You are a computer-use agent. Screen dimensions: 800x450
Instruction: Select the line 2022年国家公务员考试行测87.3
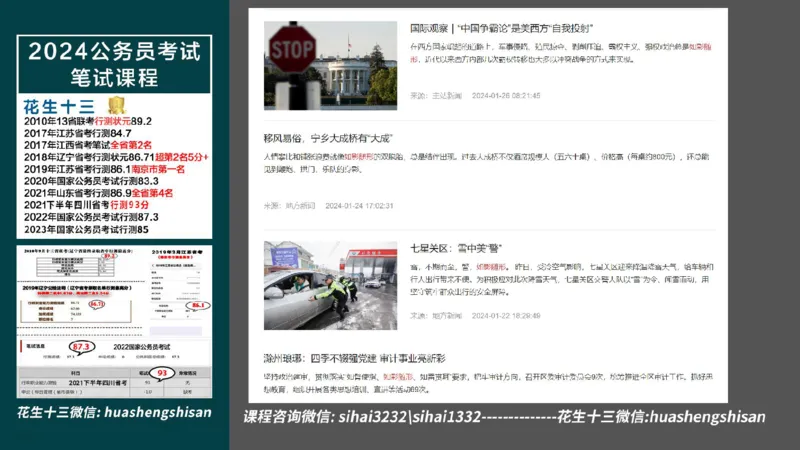pos(91,217)
